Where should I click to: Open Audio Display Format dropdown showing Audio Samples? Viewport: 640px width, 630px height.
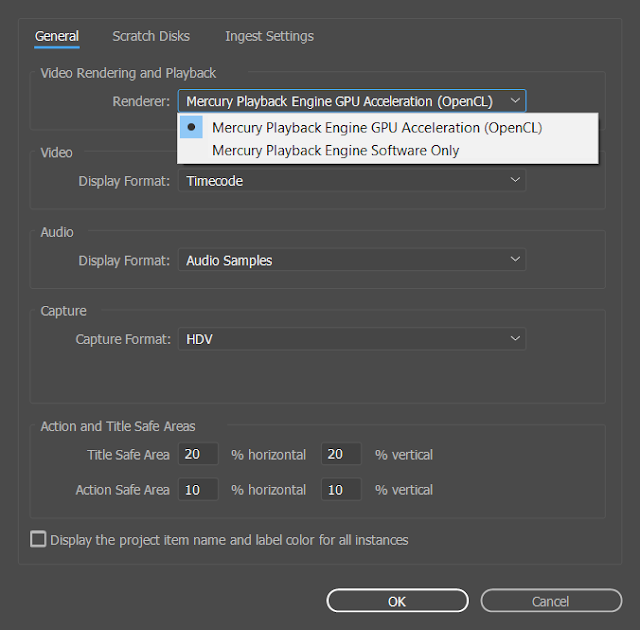tap(352, 260)
